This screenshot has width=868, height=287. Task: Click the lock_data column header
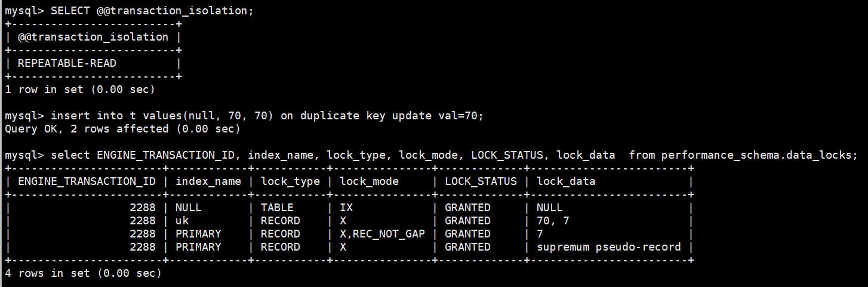coord(566,181)
